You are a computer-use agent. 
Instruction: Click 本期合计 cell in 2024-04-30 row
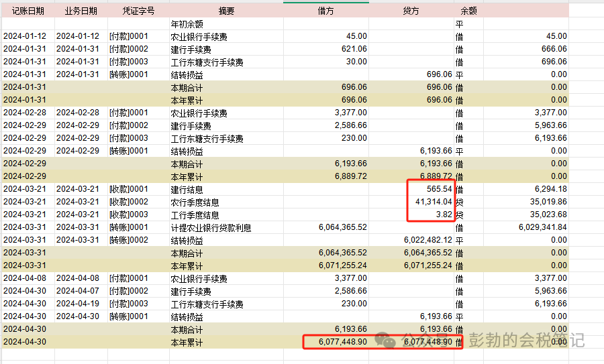(227, 329)
